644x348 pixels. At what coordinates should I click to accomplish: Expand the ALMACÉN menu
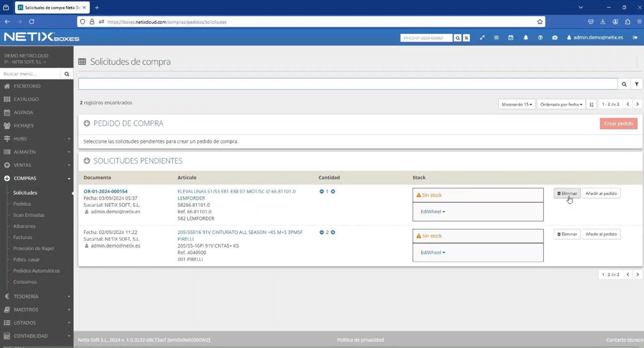pos(36,152)
